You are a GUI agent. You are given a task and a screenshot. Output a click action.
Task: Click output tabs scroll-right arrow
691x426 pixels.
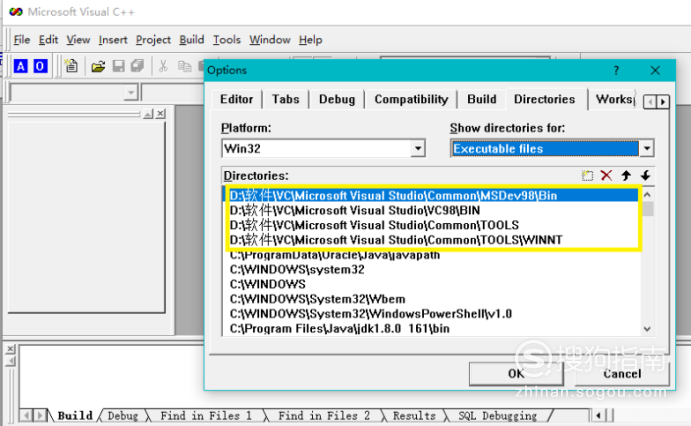40,415
